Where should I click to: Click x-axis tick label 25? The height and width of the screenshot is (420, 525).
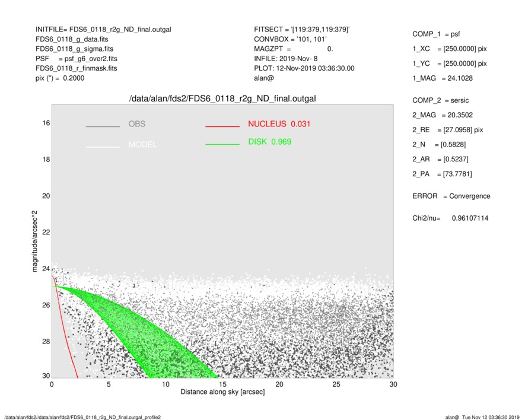click(x=336, y=384)
